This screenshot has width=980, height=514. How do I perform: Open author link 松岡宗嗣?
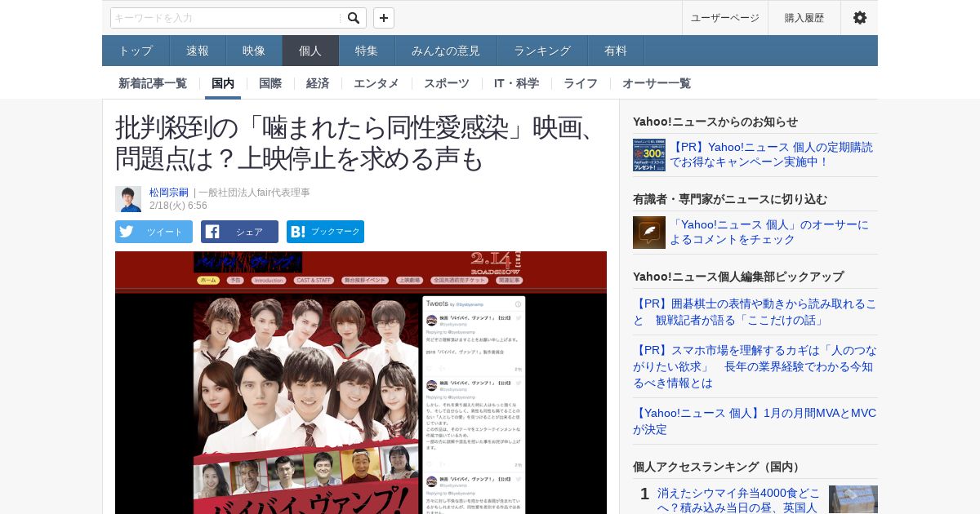pyautogui.click(x=169, y=193)
